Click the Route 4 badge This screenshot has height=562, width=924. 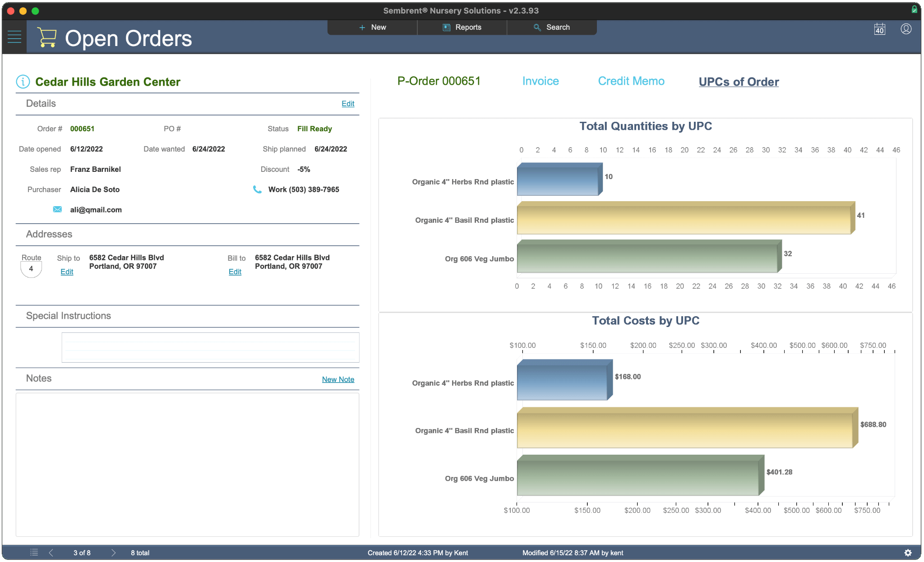pyautogui.click(x=31, y=269)
